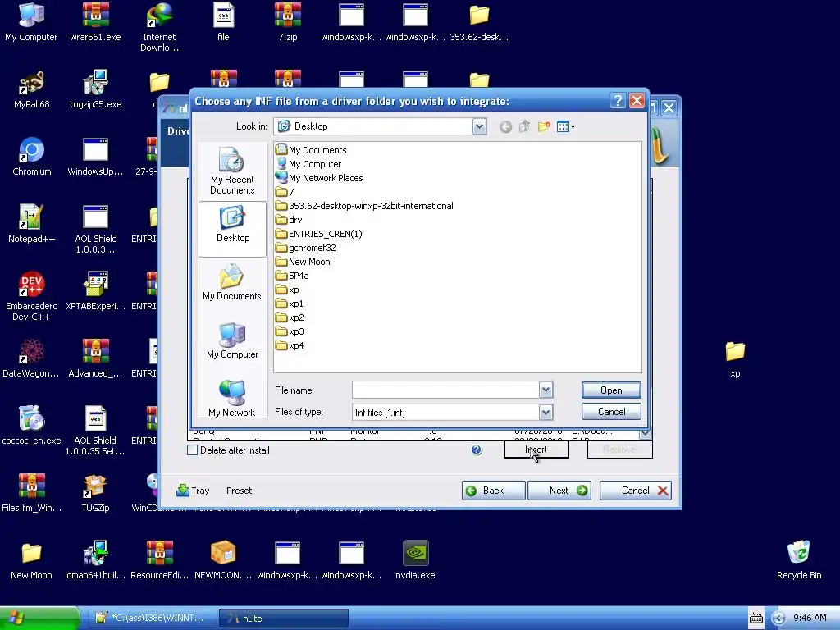Select the tugzip35.exe desktop icon
Screen dimensions: 840x630
pos(95,89)
